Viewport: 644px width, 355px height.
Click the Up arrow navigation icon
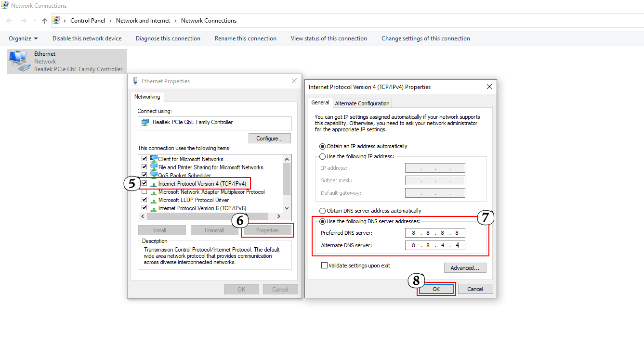pyautogui.click(x=45, y=21)
